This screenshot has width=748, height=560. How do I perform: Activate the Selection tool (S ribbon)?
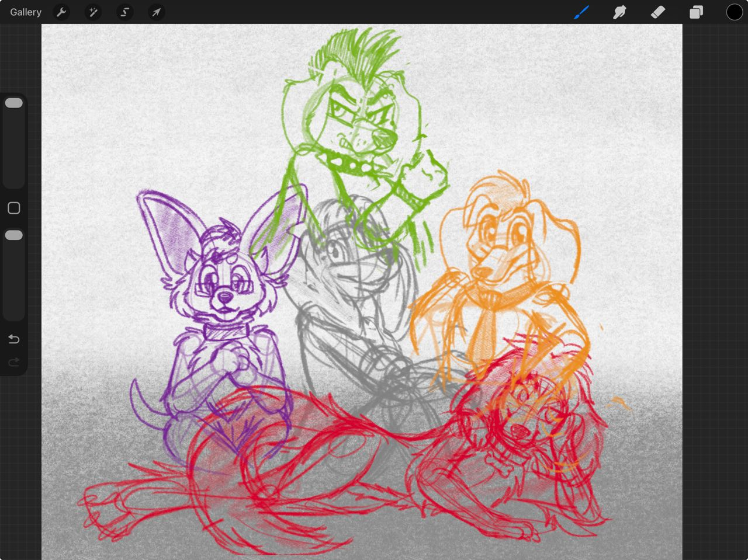coord(124,12)
